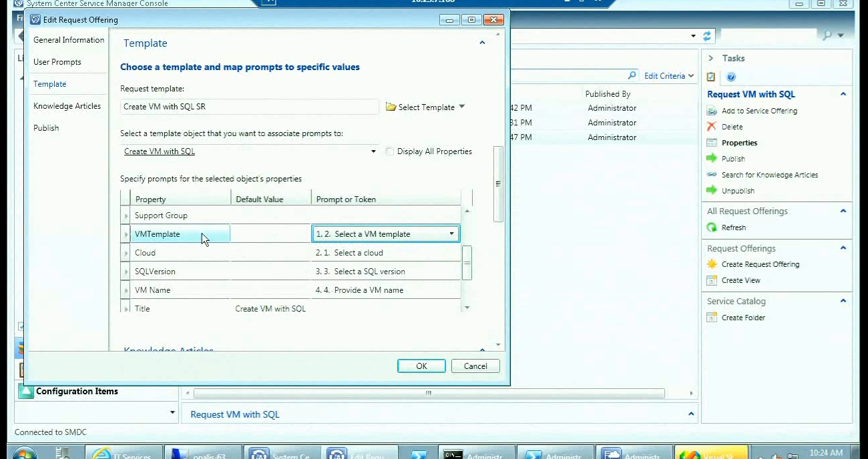The width and height of the screenshot is (868, 459).
Task: Click the Search for Knowledge Articles link
Action: coord(770,175)
